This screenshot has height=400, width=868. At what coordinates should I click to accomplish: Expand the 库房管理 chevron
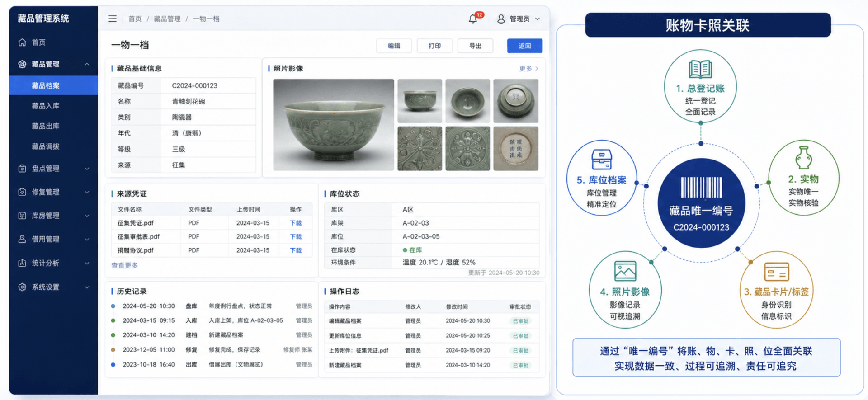click(x=87, y=216)
